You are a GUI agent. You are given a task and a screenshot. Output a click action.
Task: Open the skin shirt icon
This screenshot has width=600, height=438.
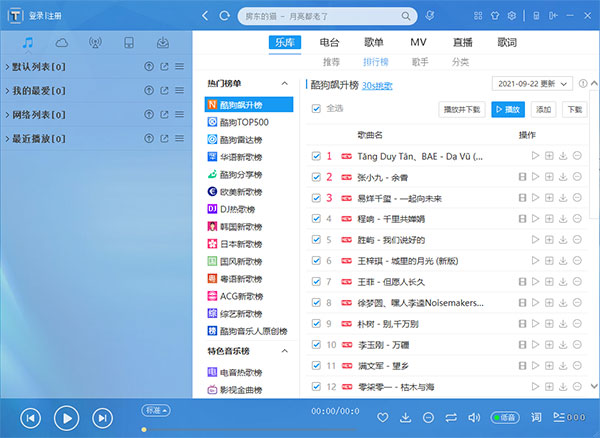click(x=495, y=16)
